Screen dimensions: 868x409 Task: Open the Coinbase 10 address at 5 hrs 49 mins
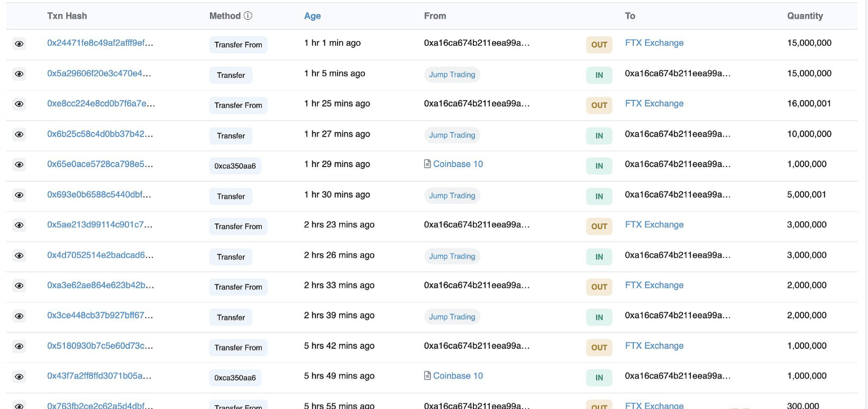point(458,376)
